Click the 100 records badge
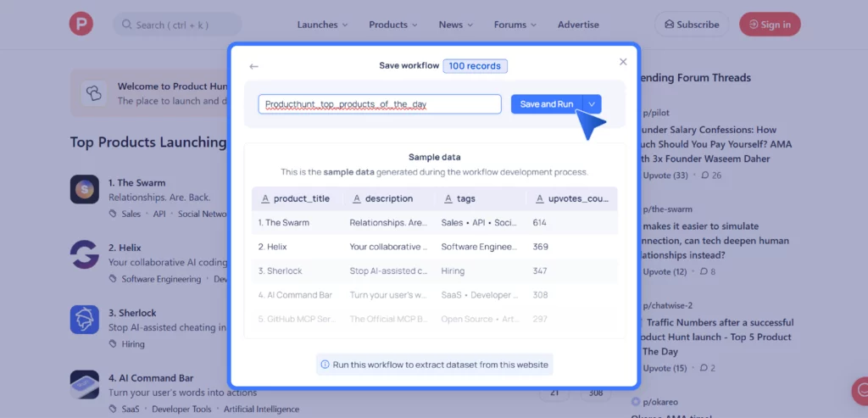This screenshot has width=868, height=418. pos(475,66)
